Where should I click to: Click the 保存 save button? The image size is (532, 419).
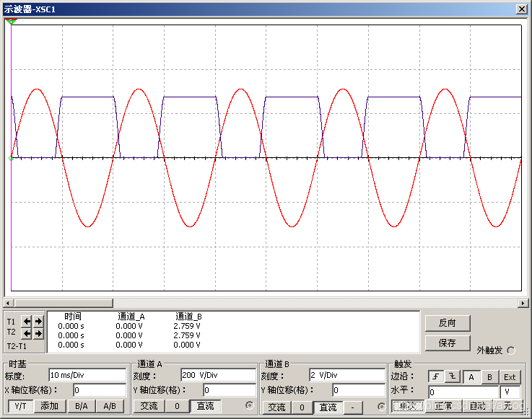(x=448, y=343)
